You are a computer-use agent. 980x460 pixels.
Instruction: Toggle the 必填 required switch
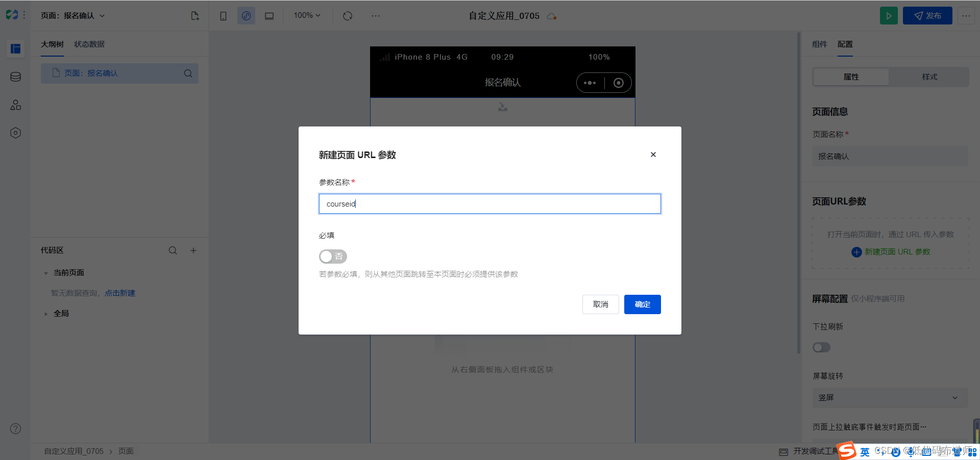click(333, 257)
